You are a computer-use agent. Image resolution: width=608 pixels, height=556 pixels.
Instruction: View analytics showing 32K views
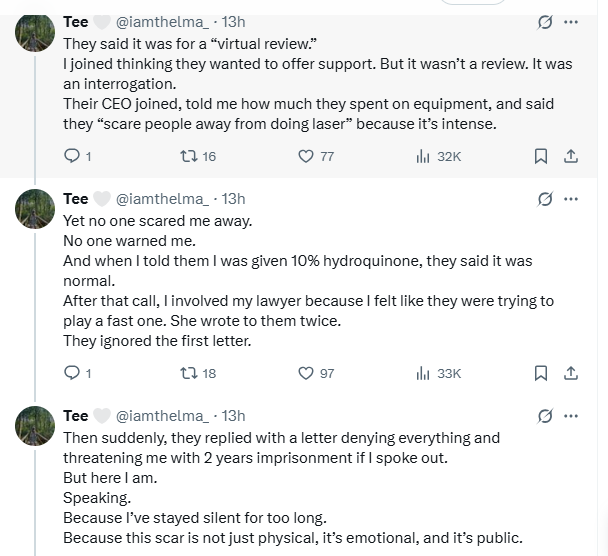coord(422,156)
